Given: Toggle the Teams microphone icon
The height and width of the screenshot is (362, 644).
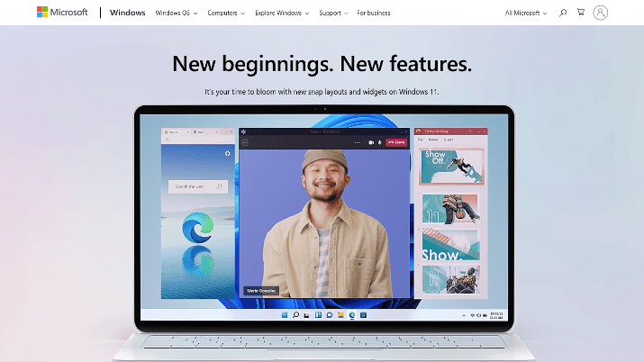Looking at the screenshot, I should click(379, 143).
